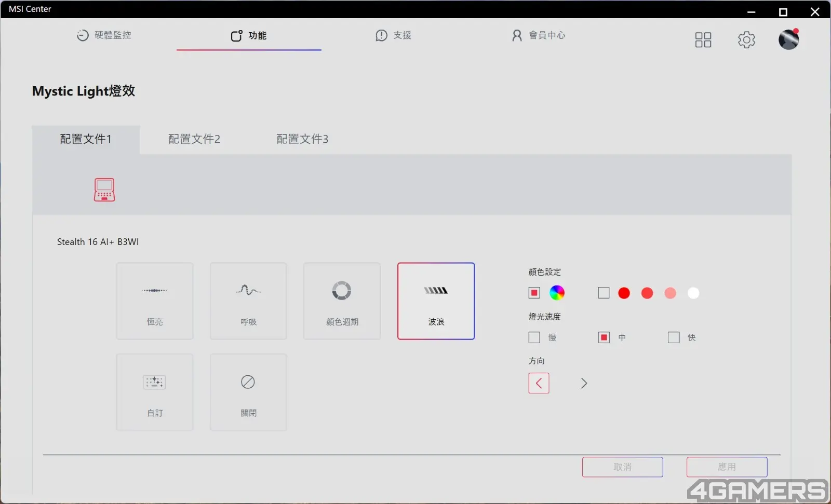The height and width of the screenshot is (504, 831).
Task: Pick the white color swatch
Action: click(693, 293)
